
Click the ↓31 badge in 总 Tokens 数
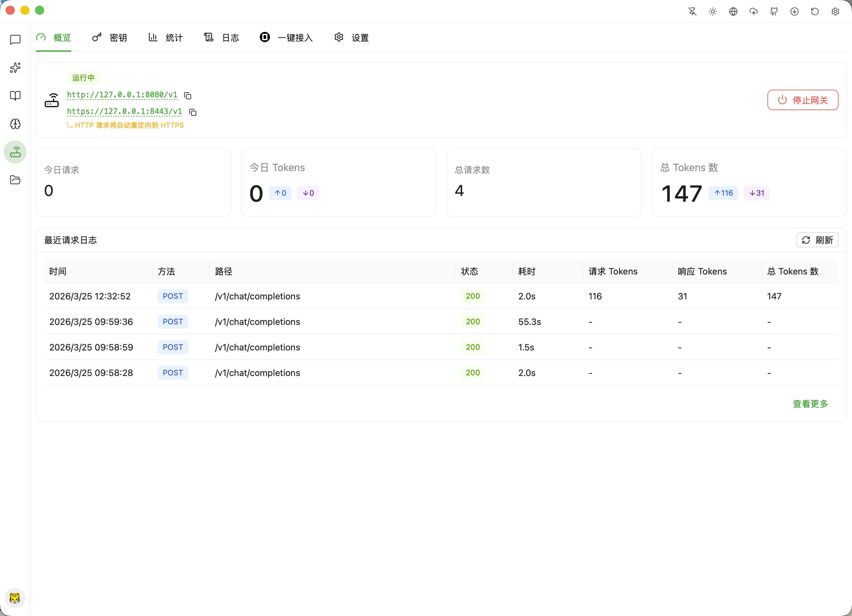pos(757,193)
